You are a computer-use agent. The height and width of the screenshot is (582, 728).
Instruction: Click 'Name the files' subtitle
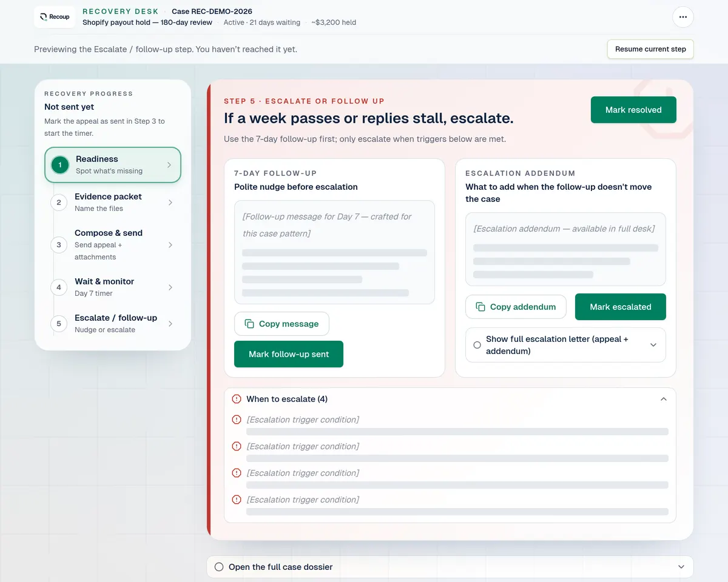99,209
